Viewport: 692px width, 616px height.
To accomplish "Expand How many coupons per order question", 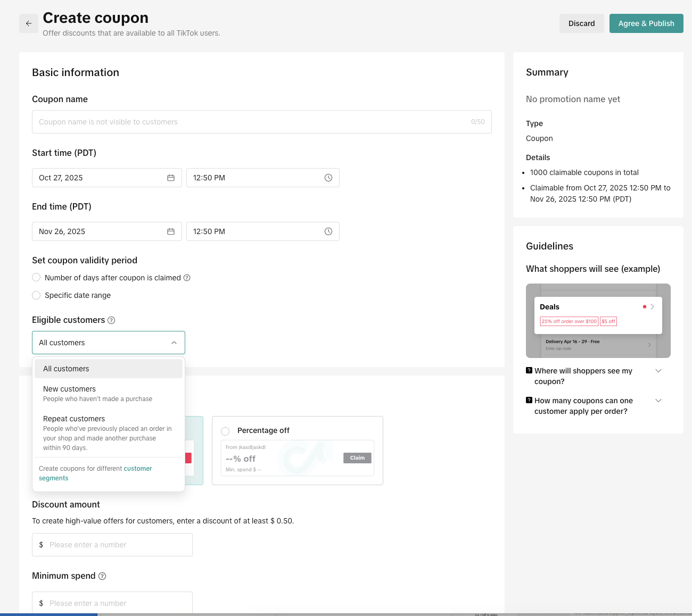I will coord(658,401).
